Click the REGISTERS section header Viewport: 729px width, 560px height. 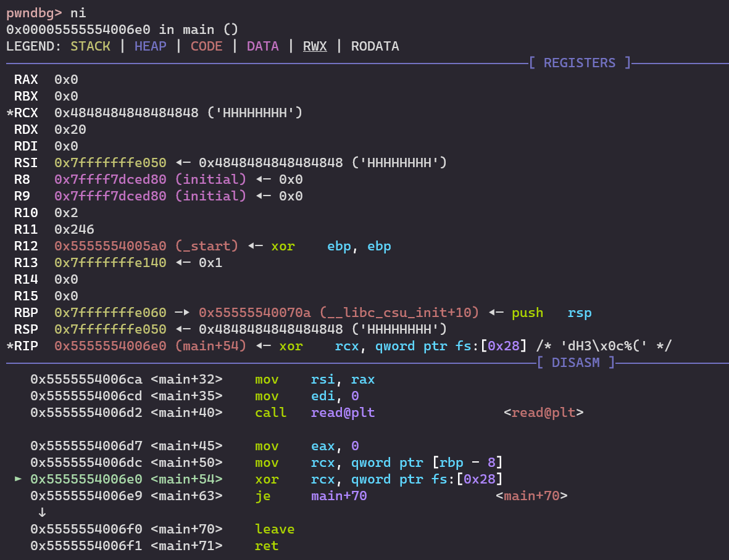579,63
